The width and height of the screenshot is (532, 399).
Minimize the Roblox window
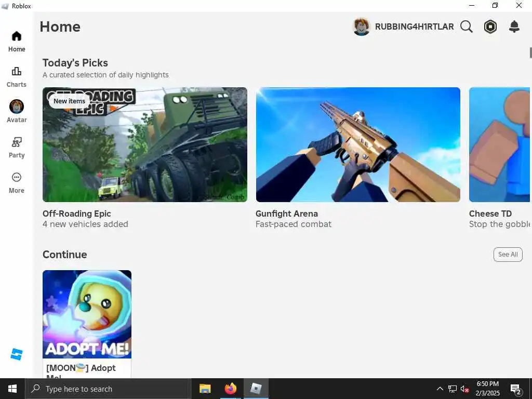pos(472,5)
